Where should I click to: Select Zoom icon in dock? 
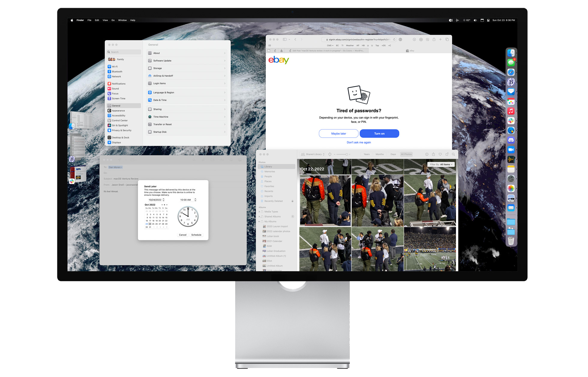511,149
